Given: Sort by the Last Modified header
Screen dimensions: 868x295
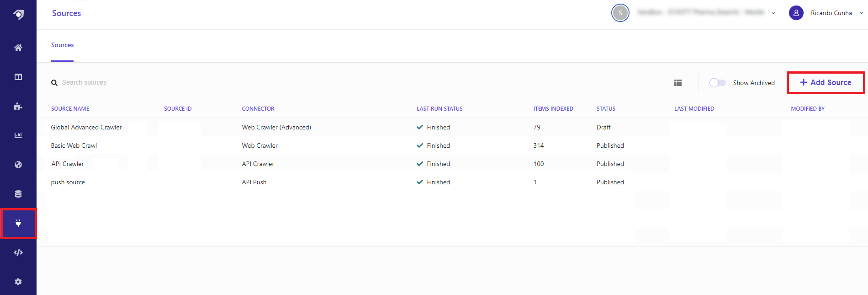Looking at the screenshot, I should pos(694,109).
